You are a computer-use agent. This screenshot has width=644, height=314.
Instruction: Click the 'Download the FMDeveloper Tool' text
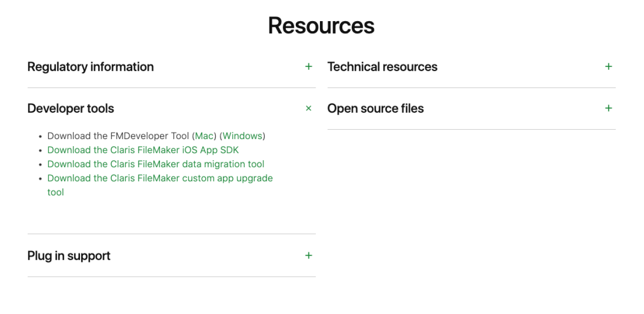118,136
